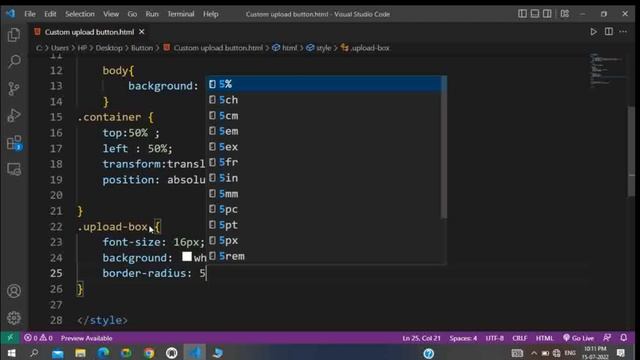
Task: Select the 5rem suggestion
Action: pos(325,256)
